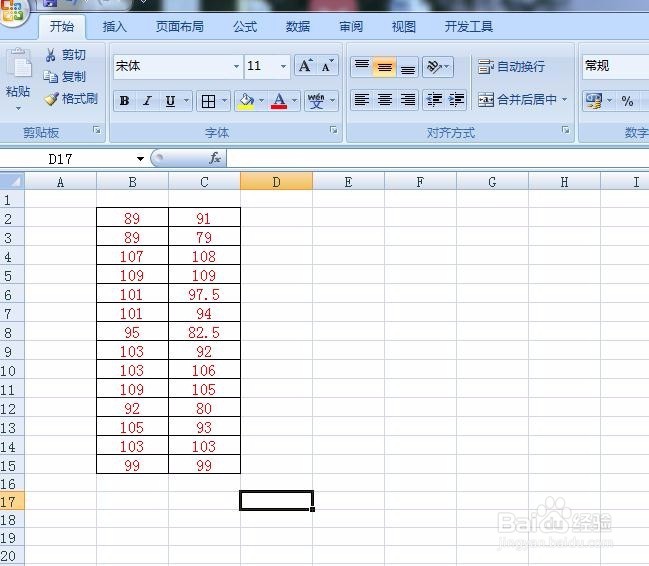Switch to the 数据 tab
The width and height of the screenshot is (649, 566).
click(x=298, y=27)
